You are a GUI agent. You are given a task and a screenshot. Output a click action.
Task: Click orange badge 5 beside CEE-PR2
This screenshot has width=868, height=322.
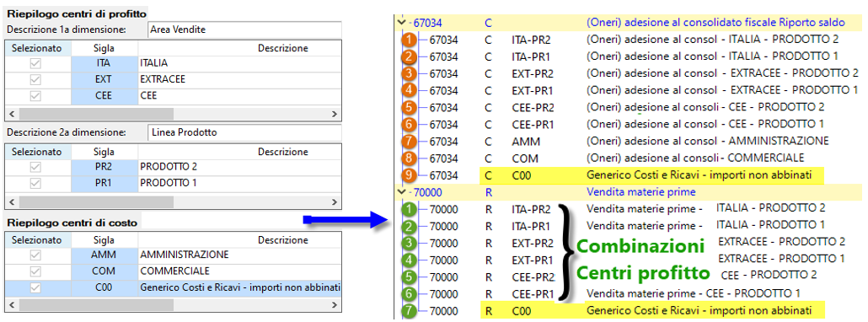(409, 107)
